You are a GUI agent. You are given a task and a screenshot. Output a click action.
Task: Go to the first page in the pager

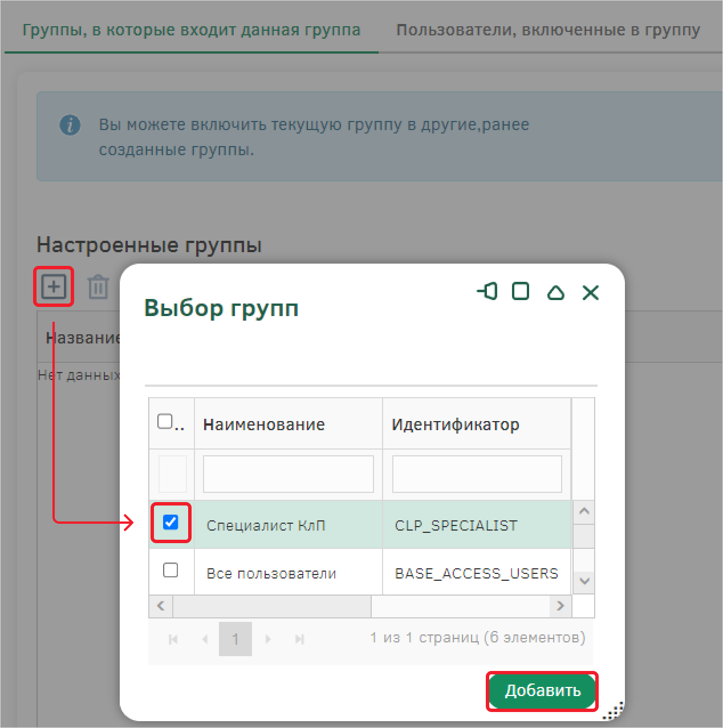[173, 640]
